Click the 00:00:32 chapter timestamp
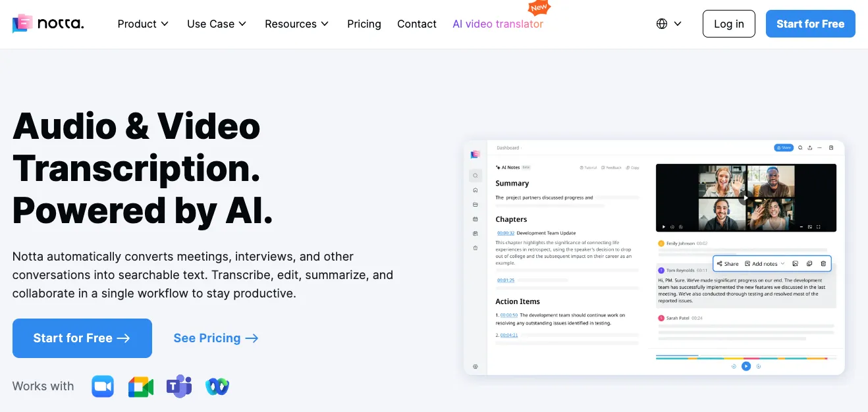The width and height of the screenshot is (868, 412). click(506, 233)
